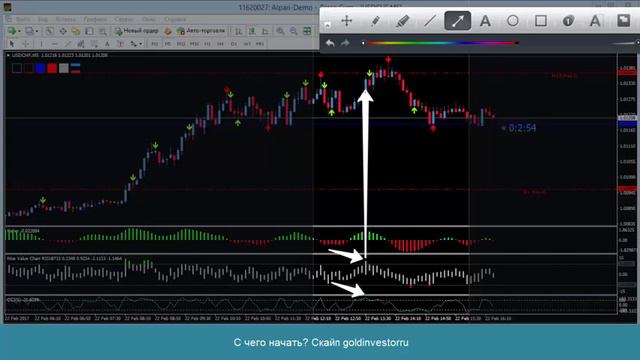Switch chart to candlestick style
The image size is (640, 360).
click(252, 31)
